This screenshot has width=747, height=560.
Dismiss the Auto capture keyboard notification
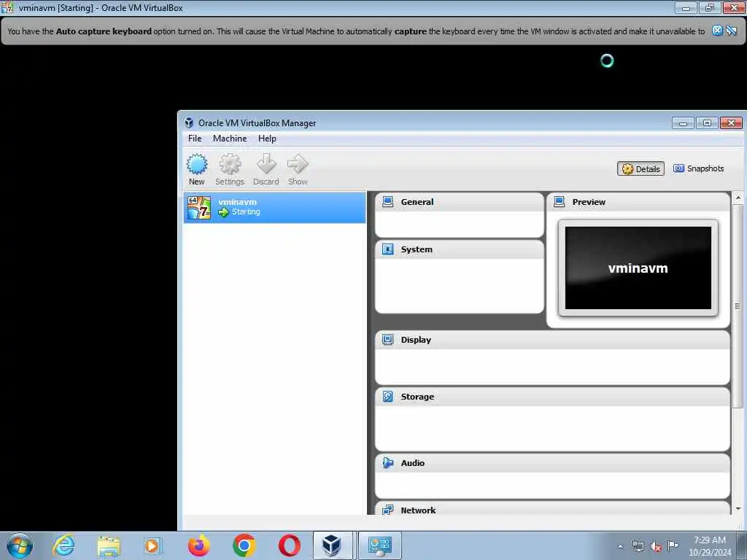[717, 31]
